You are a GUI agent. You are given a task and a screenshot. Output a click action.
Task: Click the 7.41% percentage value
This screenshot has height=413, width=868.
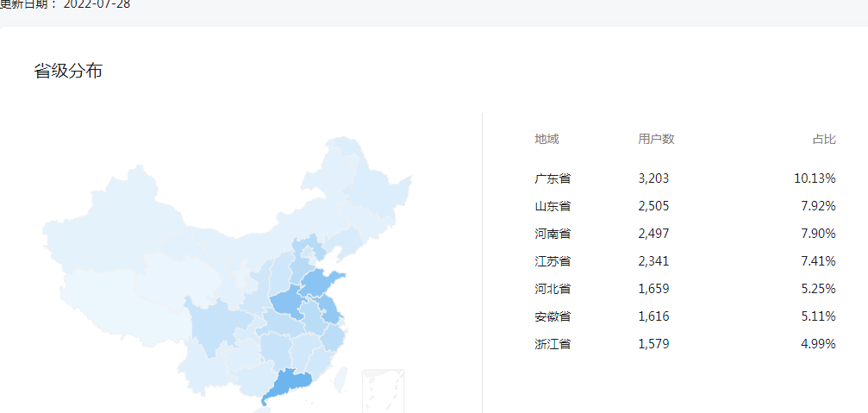(x=818, y=261)
